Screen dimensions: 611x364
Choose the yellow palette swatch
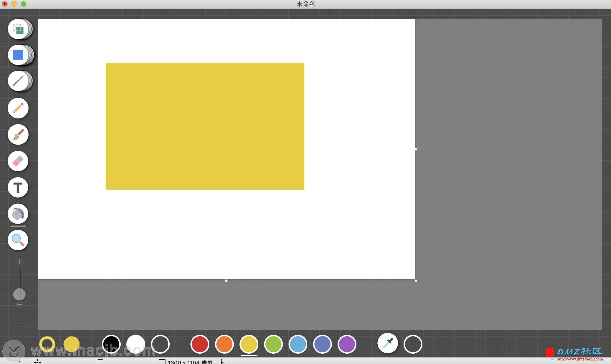point(249,344)
